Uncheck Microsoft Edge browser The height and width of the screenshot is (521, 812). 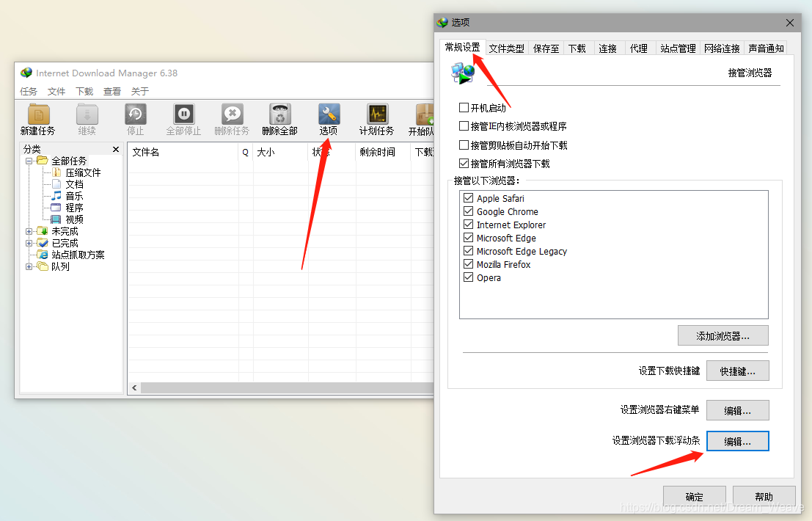pos(468,238)
